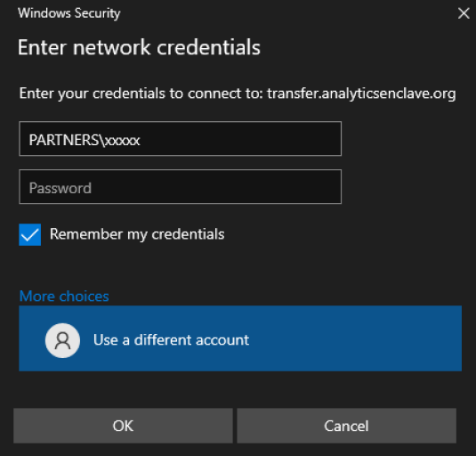Uncheck Remember my credentials checkbox

[x=29, y=234]
